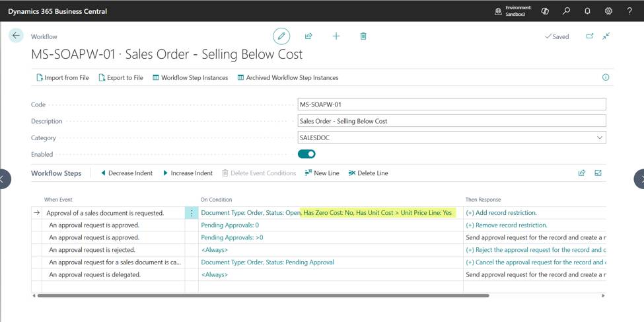Click the plus new record icon
Image resolution: width=644 pixels, height=322 pixels.
(336, 36)
